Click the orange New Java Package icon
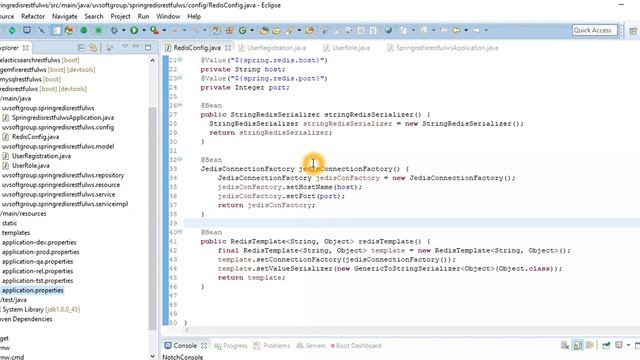640x360 pixels. [229, 30]
